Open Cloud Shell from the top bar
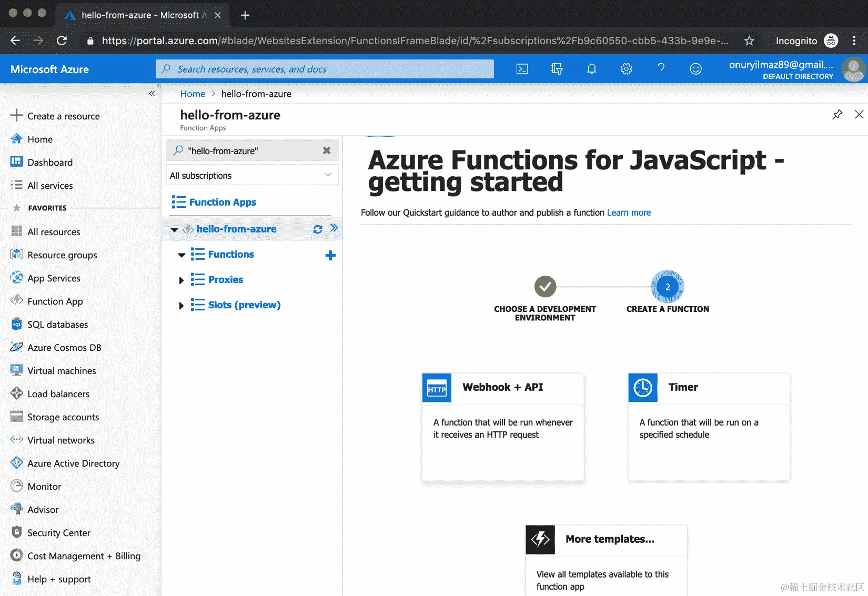The height and width of the screenshot is (596, 868). tap(522, 69)
